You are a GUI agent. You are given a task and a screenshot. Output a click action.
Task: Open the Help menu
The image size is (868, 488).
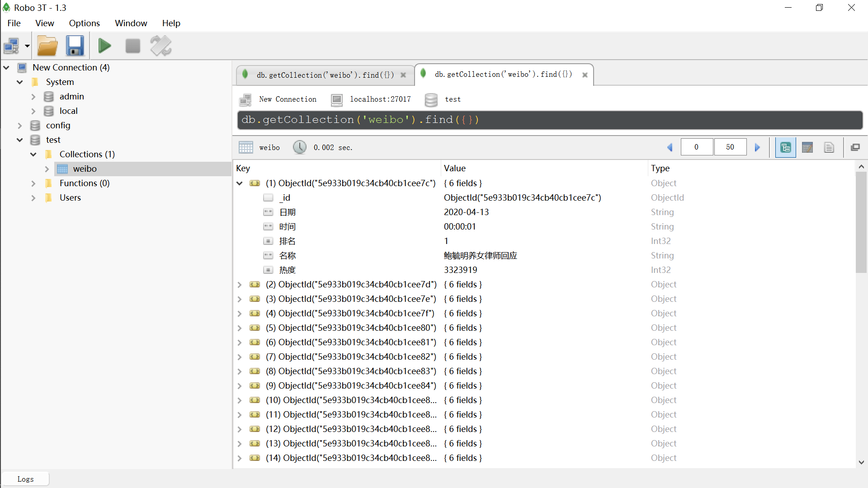(171, 23)
